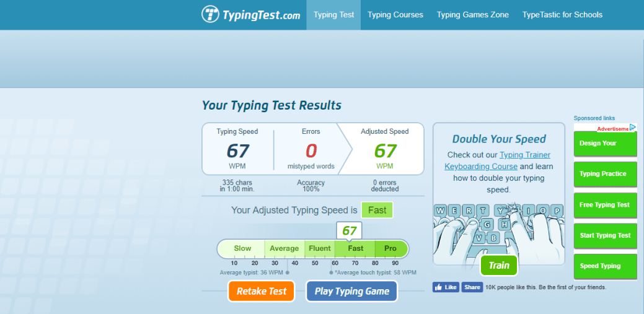This screenshot has height=314, width=644.
Task: Click the green Train button
Action: [498, 266]
